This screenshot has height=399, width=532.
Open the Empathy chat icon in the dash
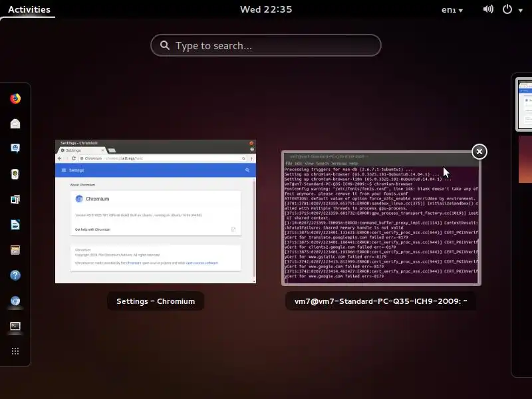click(15, 148)
